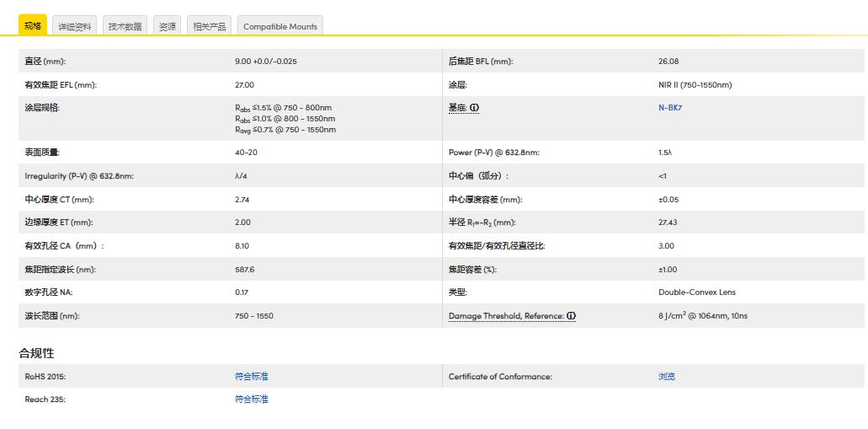Click 符合标准 link for Reach 235
This screenshot has width=868, height=429.
[x=251, y=400]
